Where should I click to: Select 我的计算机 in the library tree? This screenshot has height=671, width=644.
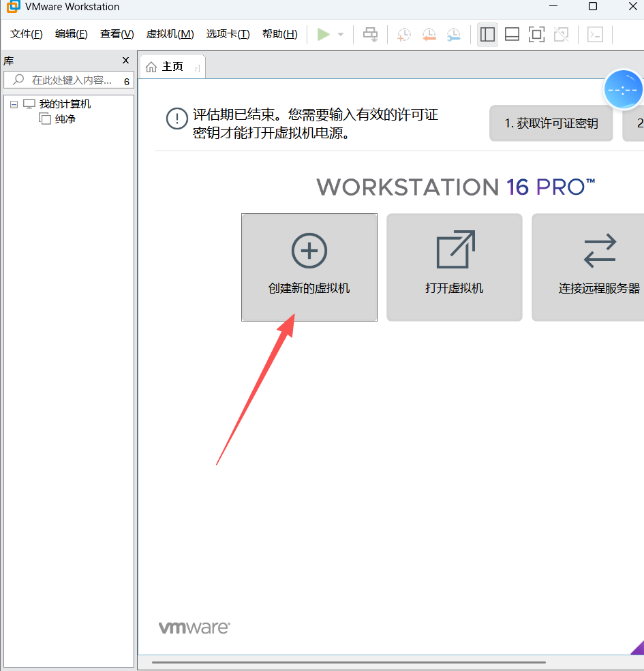click(x=65, y=104)
